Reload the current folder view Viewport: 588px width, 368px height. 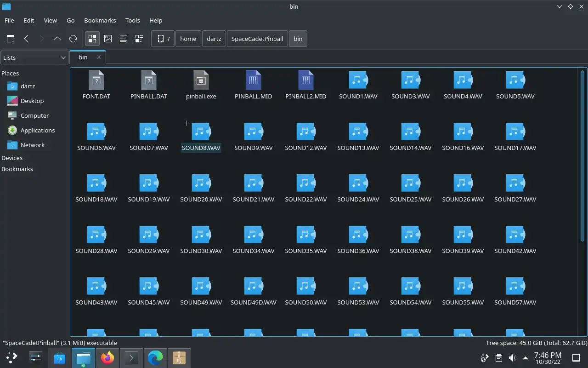click(73, 39)
